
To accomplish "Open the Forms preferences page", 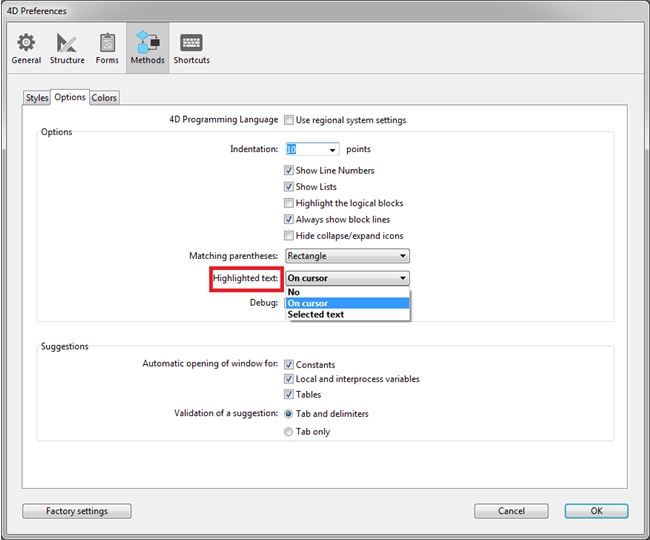I will (107, 48).
